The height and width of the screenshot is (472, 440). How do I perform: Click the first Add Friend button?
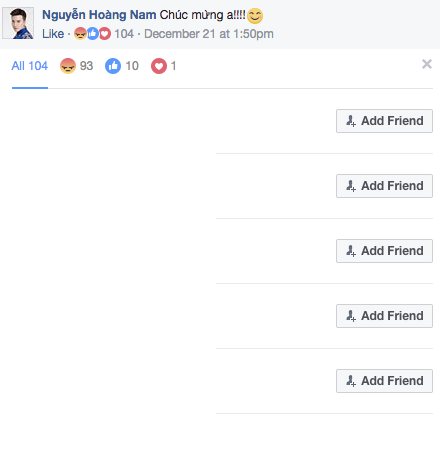tap(384, 121)
